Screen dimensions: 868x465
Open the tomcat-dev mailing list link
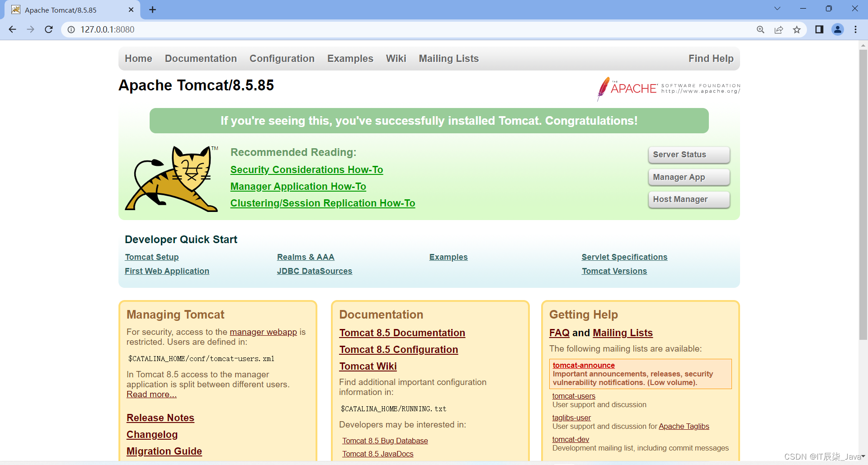pos(571,439)
